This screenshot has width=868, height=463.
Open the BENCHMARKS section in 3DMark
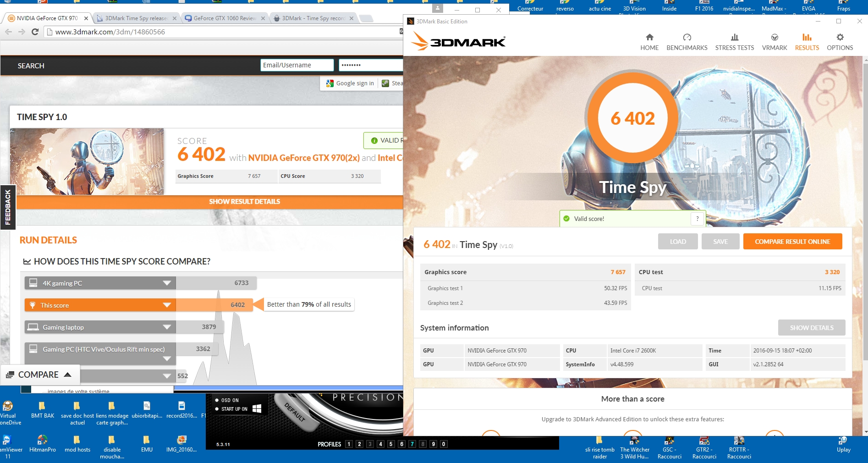point(687,42)
